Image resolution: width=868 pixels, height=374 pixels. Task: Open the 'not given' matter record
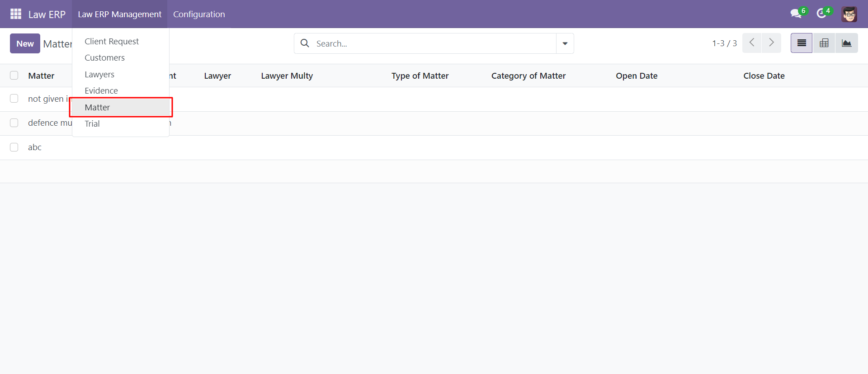(x=49, y=99)
